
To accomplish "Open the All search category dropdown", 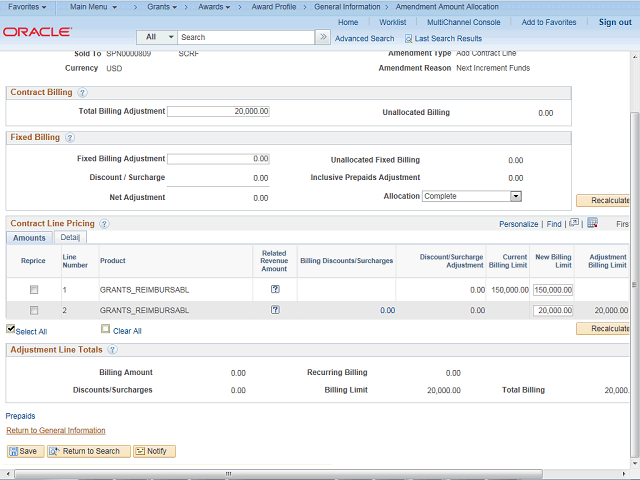I will [155, 37].
